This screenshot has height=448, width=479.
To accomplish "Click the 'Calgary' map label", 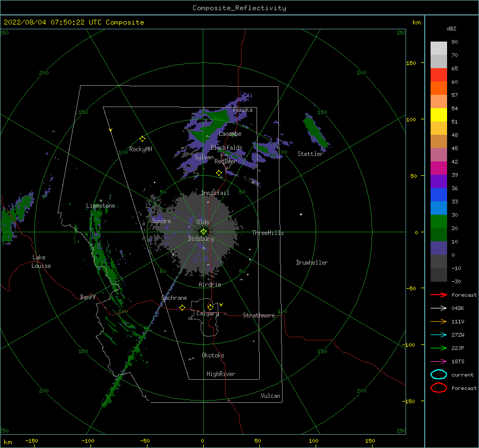I will 208,313.
